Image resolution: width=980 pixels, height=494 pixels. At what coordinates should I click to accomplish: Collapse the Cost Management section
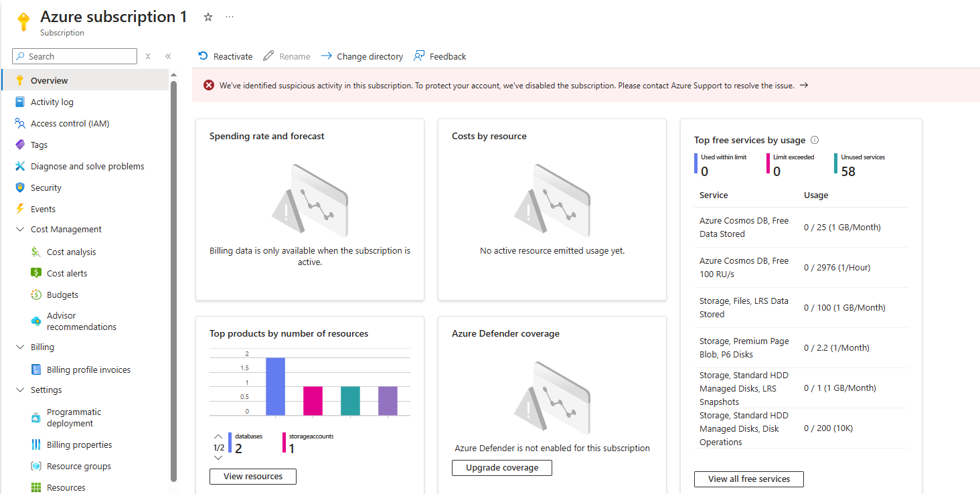click(19, 229)
